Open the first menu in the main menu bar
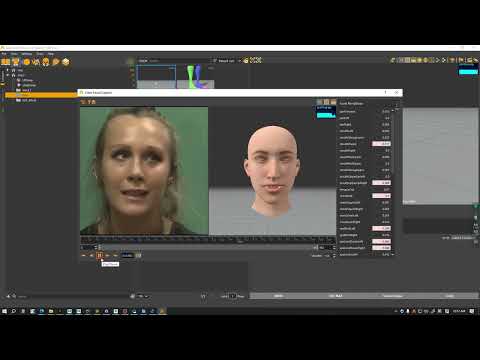The image size is (480, 360). click(x=4, y=54)
